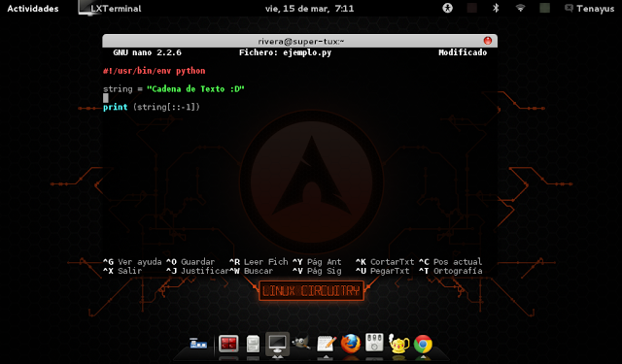Click the ^V Pág Sig shortcut
622x364 pixels.
[x=317, y=271]
